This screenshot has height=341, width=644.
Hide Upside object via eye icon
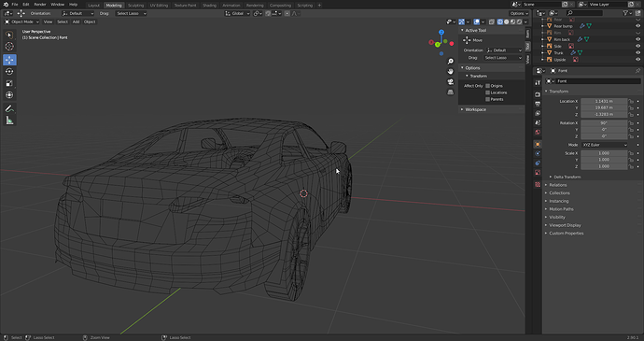[637, 60]
